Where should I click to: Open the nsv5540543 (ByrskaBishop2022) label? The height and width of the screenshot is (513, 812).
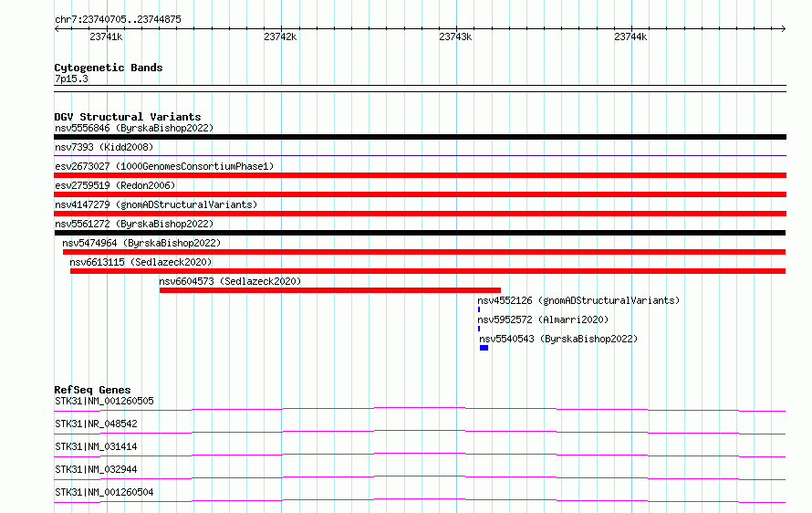click(x=558, y=339)
